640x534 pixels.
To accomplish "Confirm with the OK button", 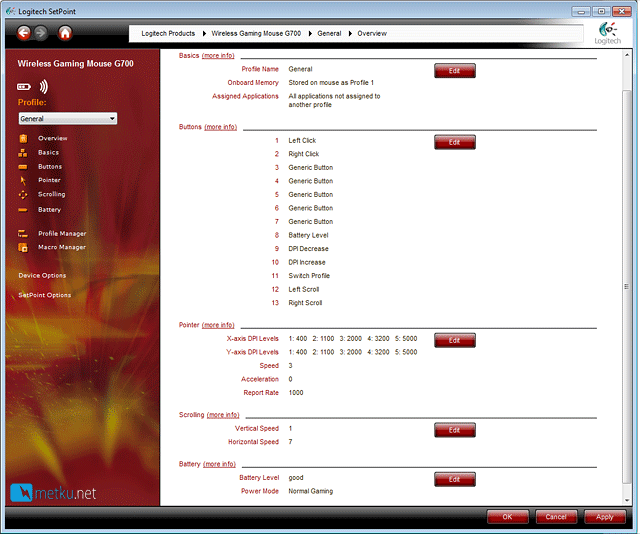I will click(508, 517).
